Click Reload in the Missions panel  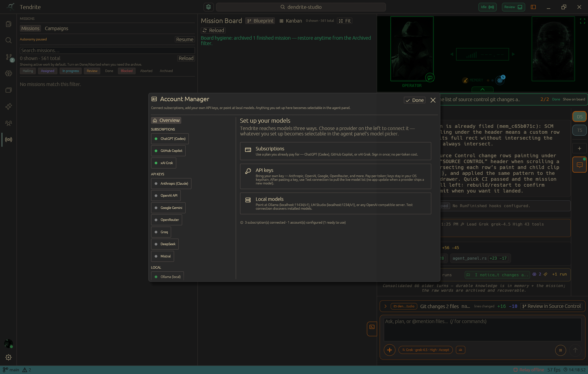186,58
